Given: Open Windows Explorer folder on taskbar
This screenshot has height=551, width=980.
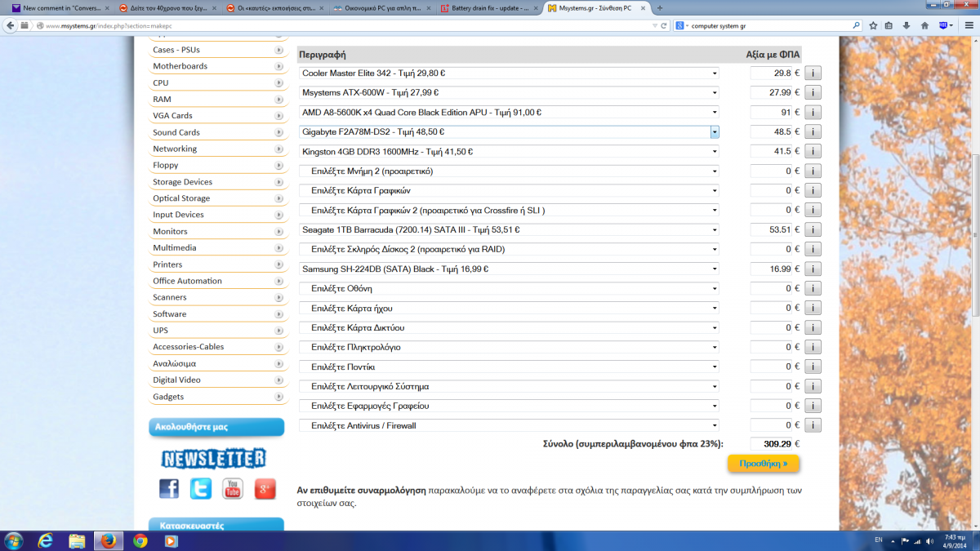Looking at the screenshot, I should pos(77,540).
